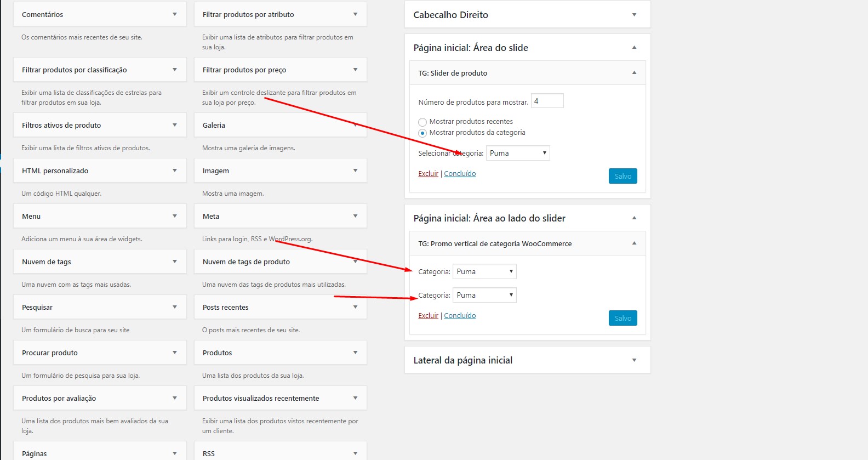Expand the Comentários widget
This screenshot has width=868, height=460.
click(x=100, y=14)
